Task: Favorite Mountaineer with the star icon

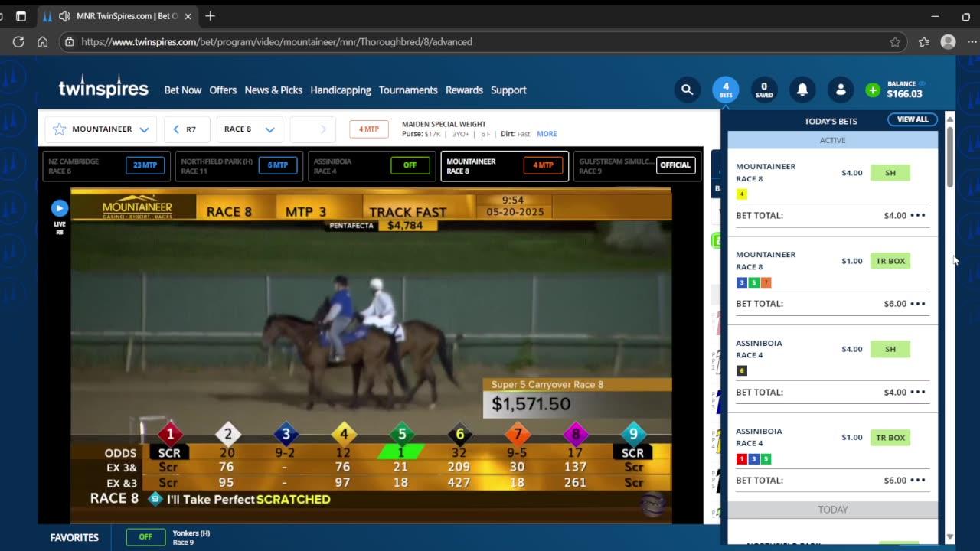Action: [59, 129]
